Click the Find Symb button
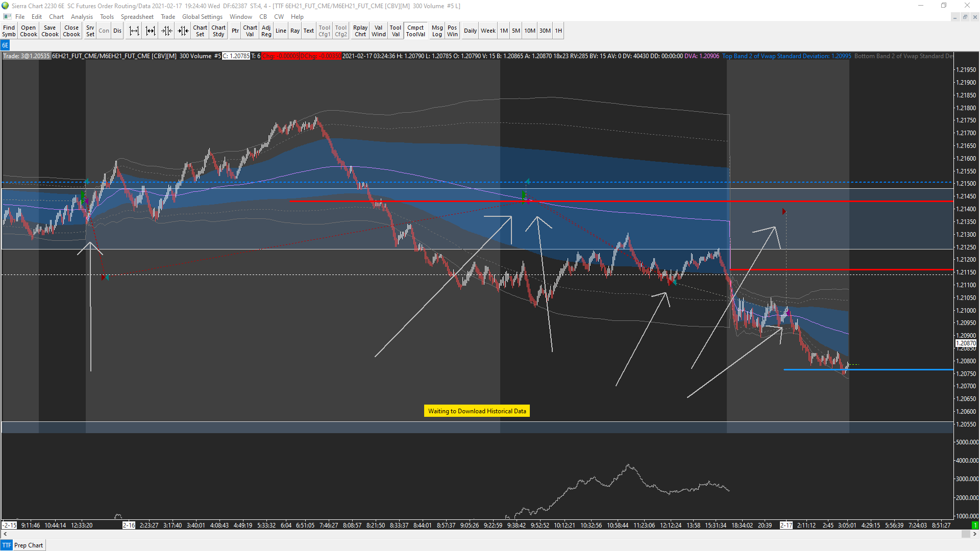980x551 pixels. (x=9, y=31)
